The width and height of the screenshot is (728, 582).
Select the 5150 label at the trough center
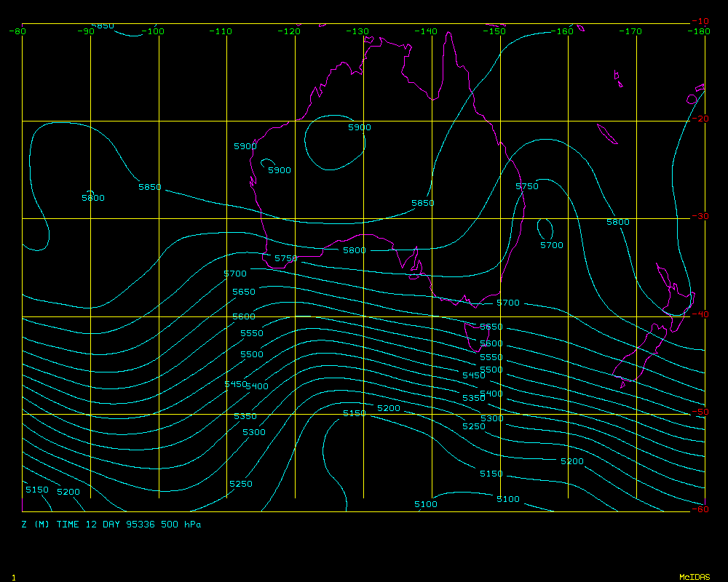point(355,413)
